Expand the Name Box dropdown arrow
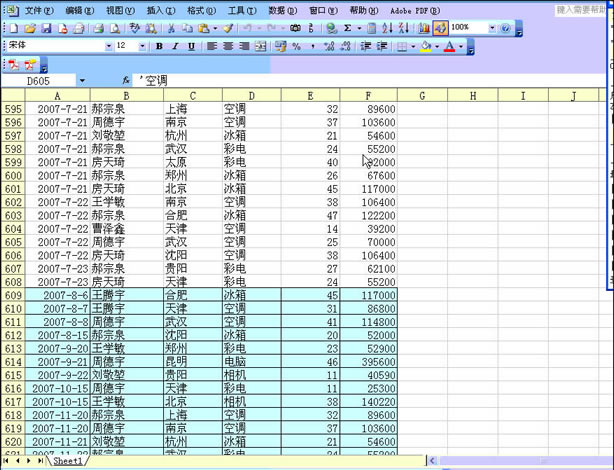 click(82, 81)
